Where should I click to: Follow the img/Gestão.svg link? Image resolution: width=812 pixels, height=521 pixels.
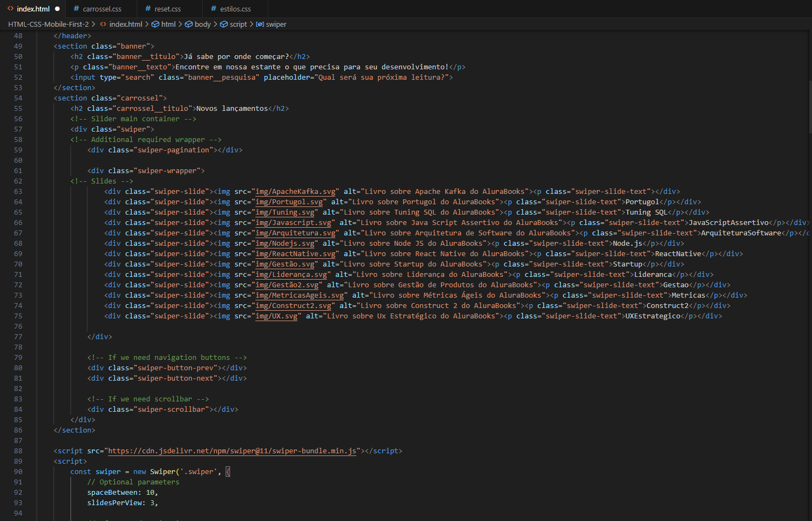click(x=285, y=264)
